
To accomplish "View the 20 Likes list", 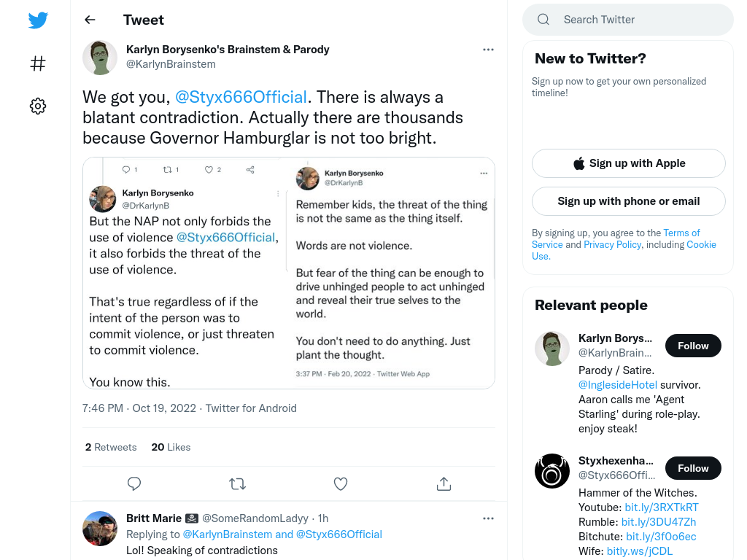I will point(171,447).
